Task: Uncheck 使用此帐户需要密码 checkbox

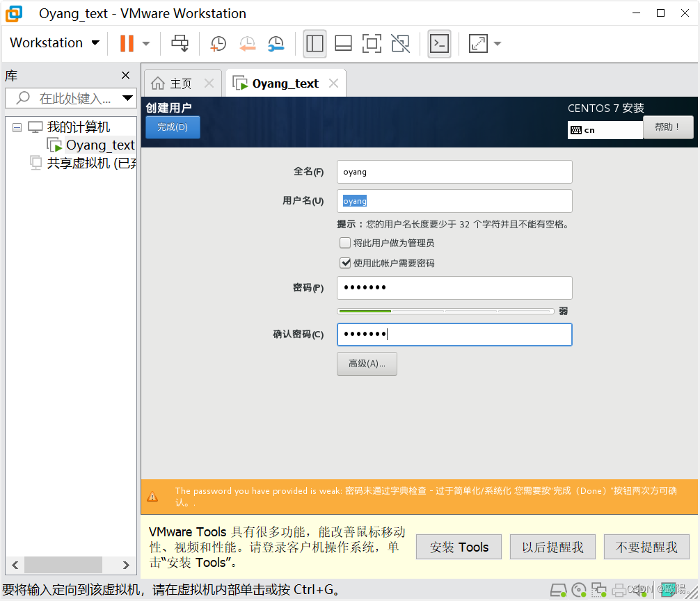Action: 345,263
